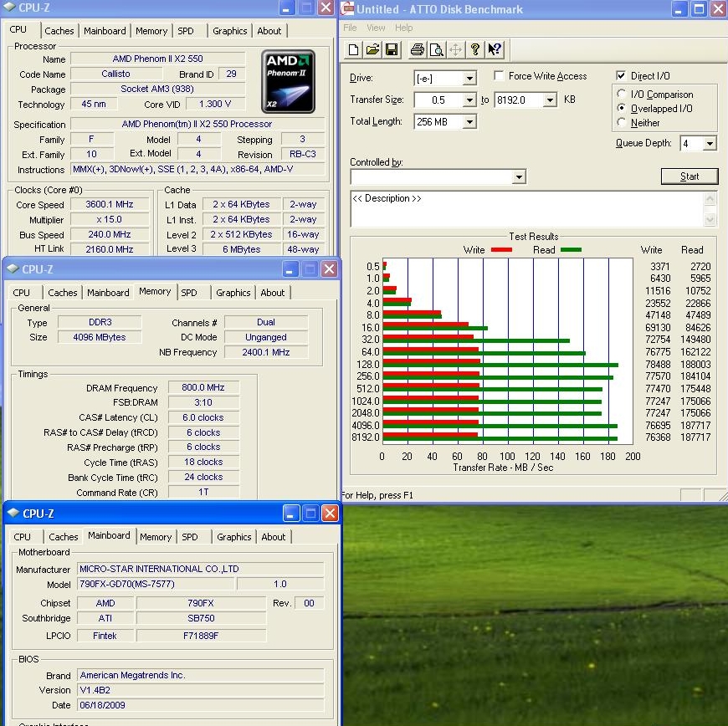
Task: Click the DRAM Frequency value 800.0 MHz
Action: 203,387
